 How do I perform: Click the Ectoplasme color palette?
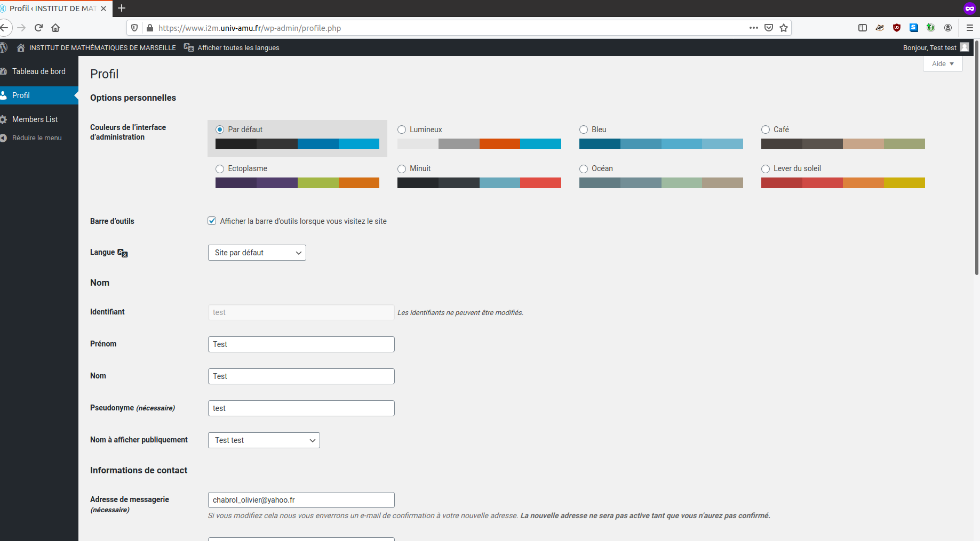297,183
